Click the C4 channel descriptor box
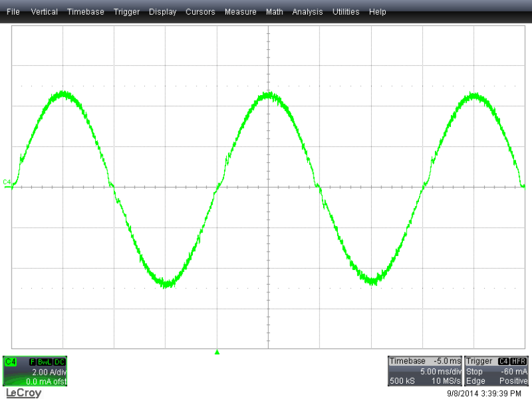 [34, 371]
